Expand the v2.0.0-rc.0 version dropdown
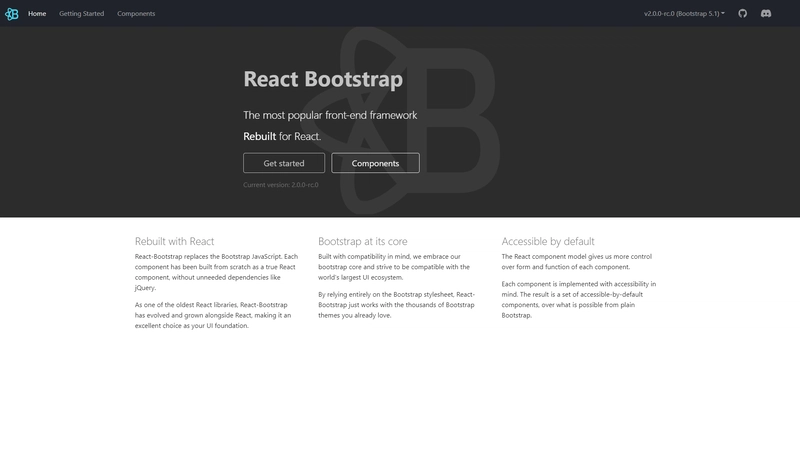 tap(684, 14)
